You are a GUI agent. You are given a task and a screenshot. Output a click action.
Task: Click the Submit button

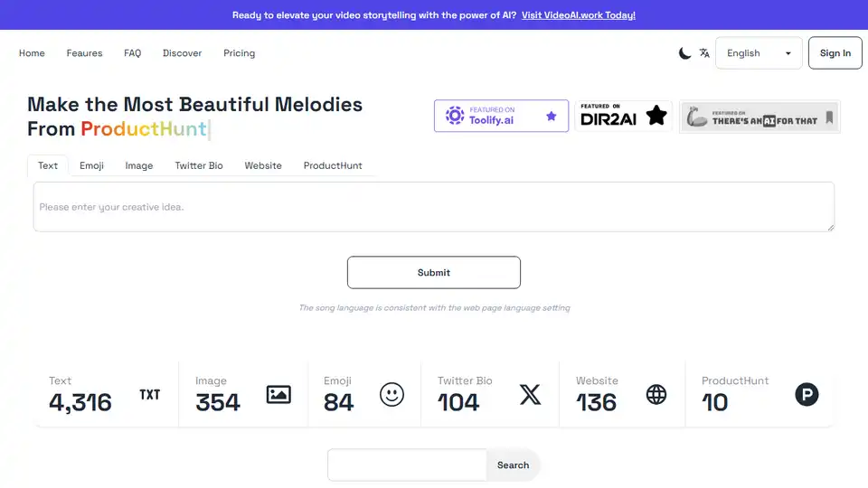click(434, 272)
